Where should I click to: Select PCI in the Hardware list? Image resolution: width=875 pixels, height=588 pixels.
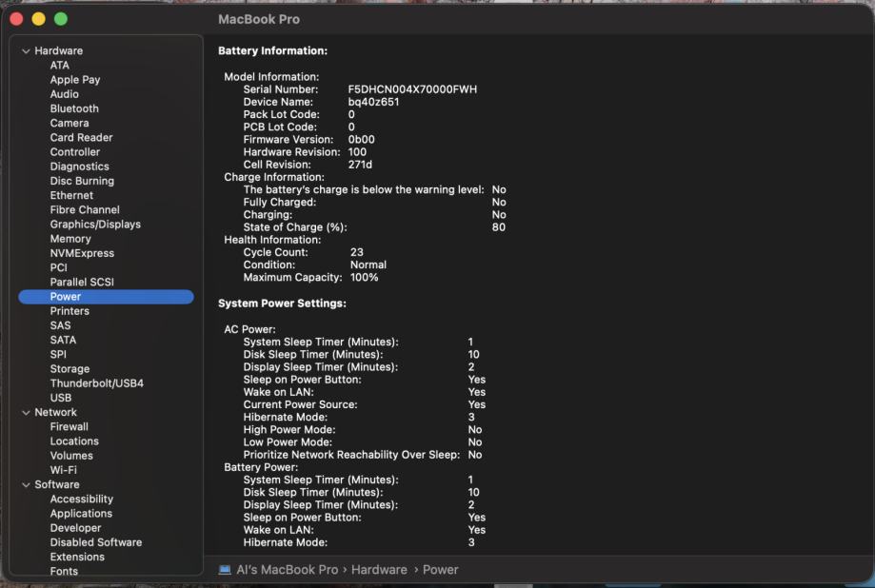58,268
